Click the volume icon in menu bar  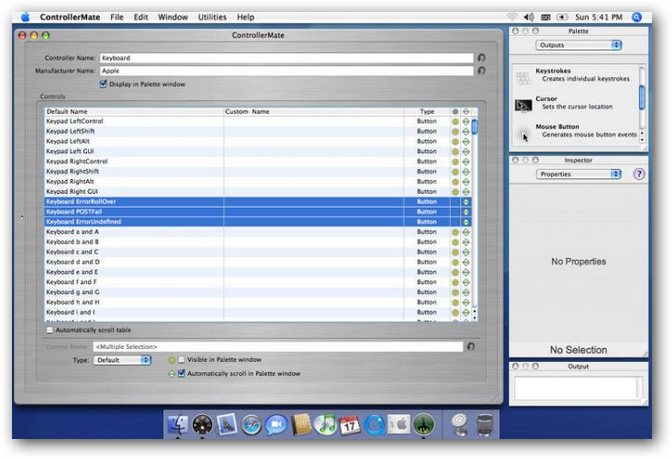tap(528, 17)
